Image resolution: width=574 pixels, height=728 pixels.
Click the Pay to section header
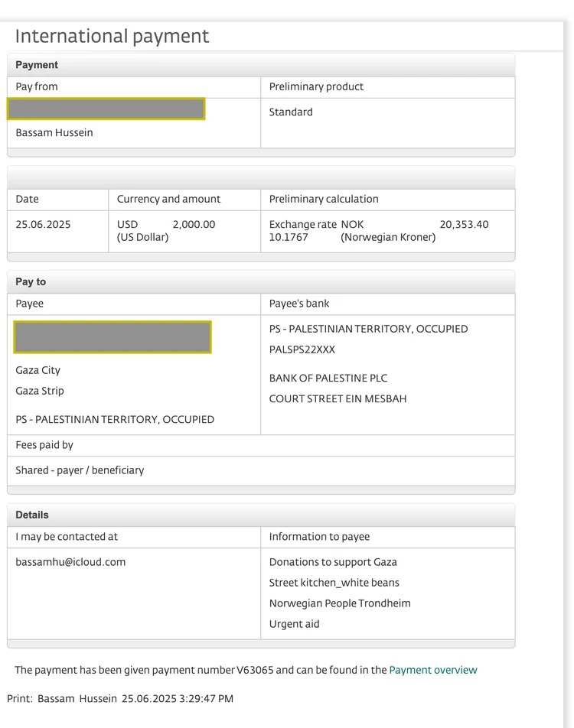click(x=31, y=281)
